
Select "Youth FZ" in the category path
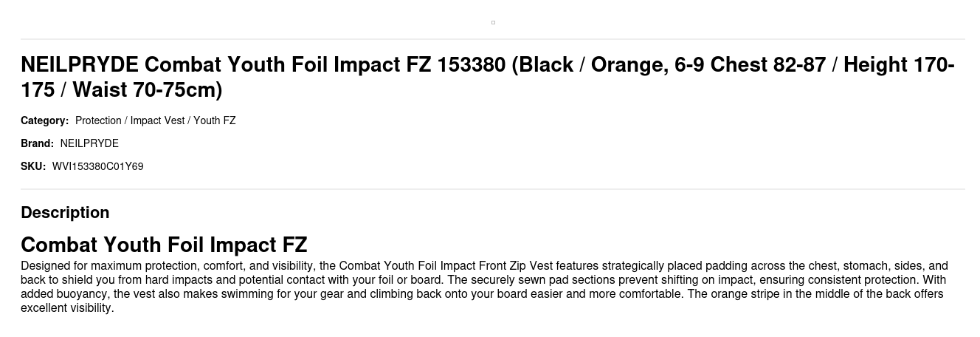coord(214,120)
